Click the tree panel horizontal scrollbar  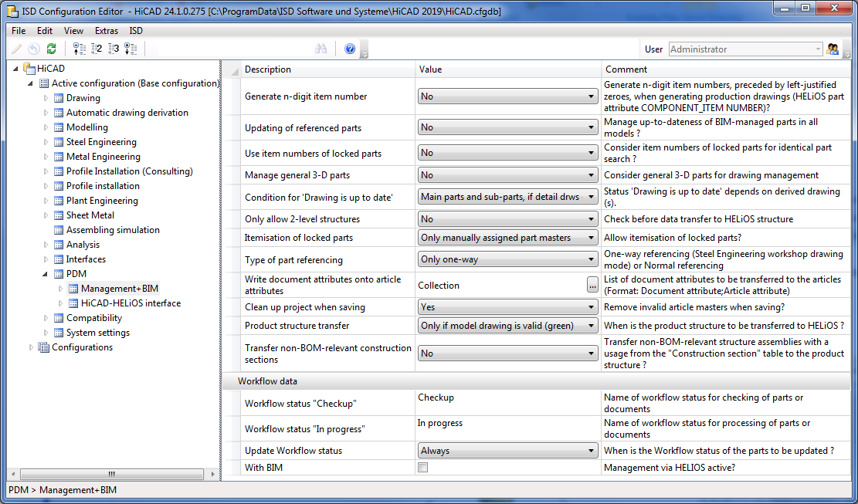click(112, 474)
